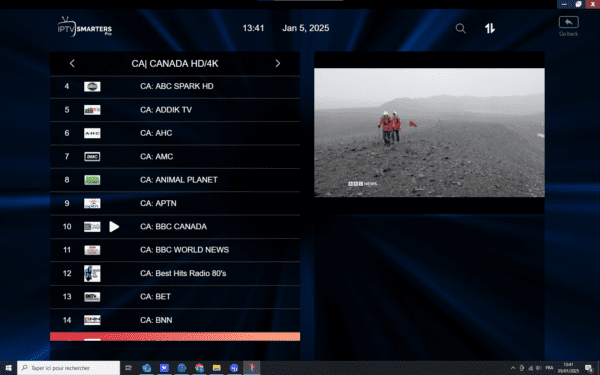Open the Chrome taskbar icon
This screenshot has width=600, height=375.
tap(199, 368)
